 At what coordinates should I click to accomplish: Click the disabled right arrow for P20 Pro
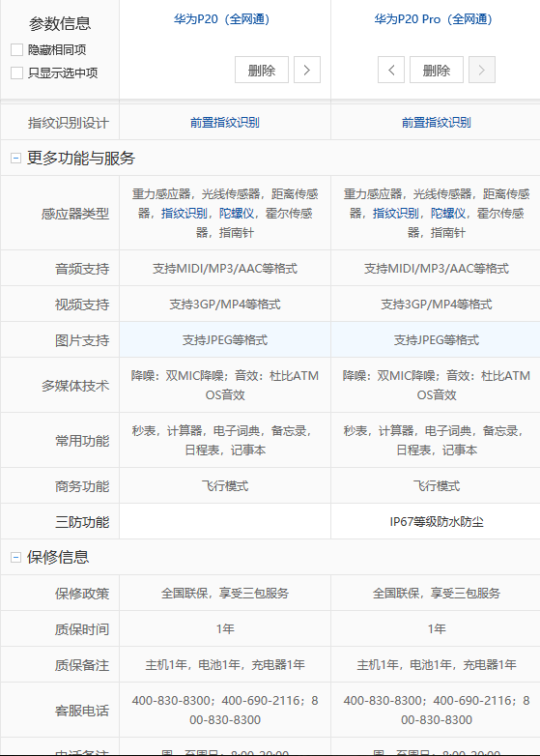[482, 70]
